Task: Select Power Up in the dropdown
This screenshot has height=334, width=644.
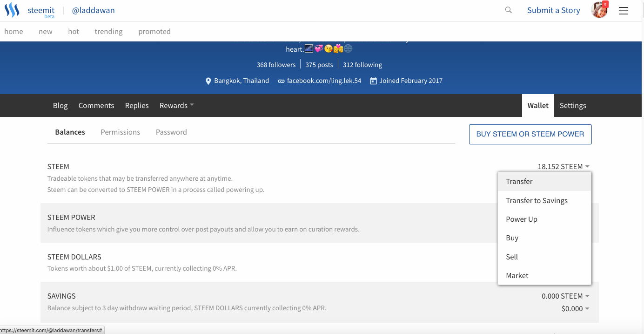Action: coord(544,219)
